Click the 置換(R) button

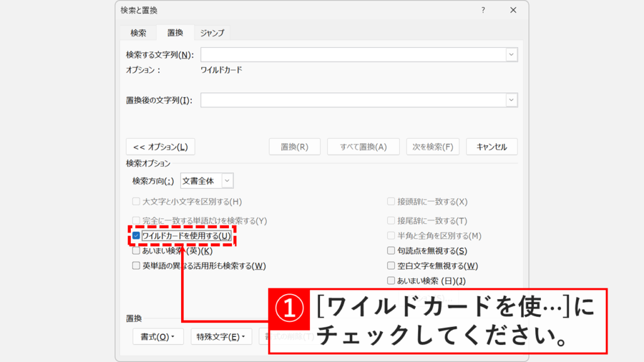click(294, 146)
